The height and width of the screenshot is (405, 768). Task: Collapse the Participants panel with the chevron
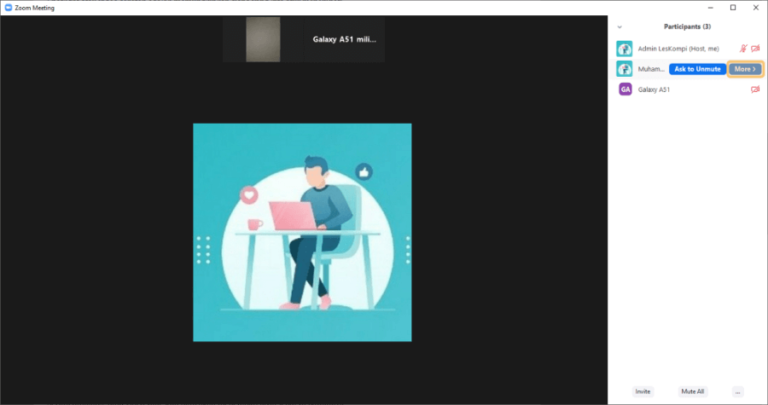click(620, 27)
